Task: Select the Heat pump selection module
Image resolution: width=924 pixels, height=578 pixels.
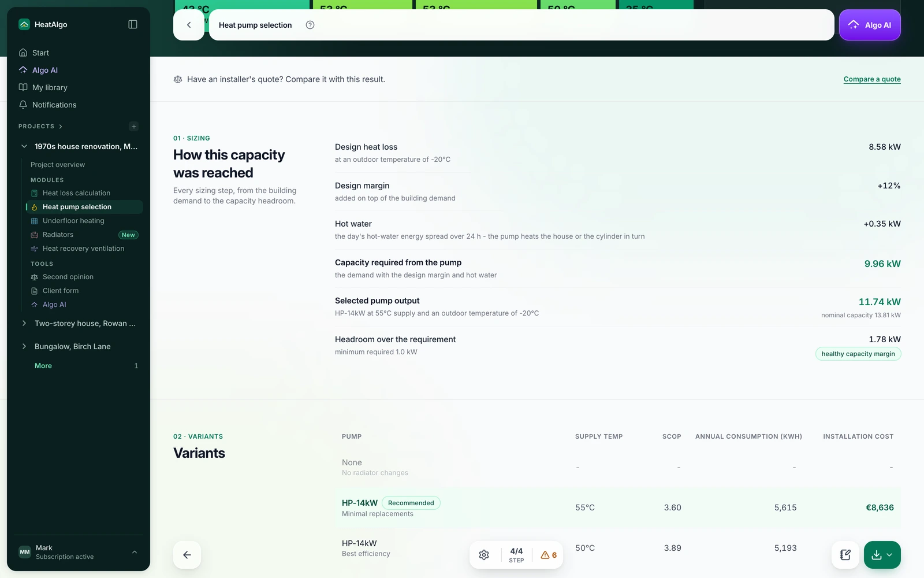Action: tap(84, 207)
